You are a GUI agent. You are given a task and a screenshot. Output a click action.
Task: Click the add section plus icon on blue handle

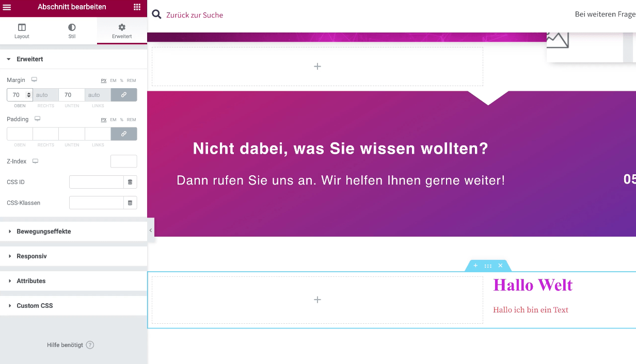tap(475, 266)
